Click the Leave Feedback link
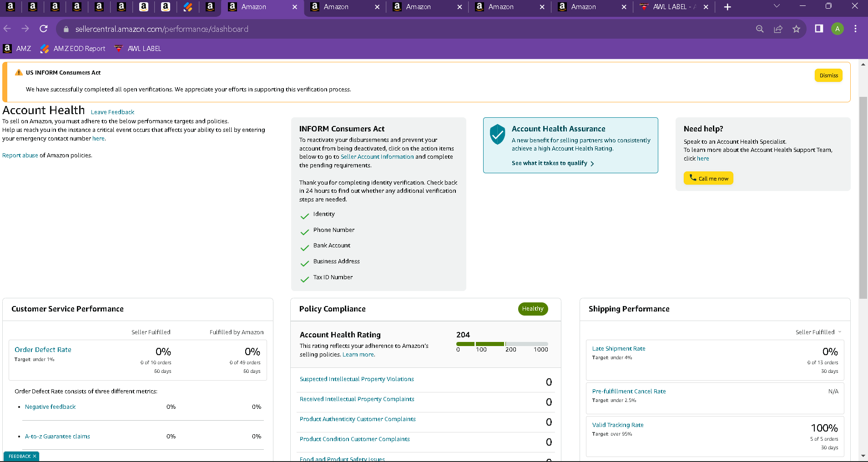Viewport: 868px width, 462px height. click(x=112, y=112)
